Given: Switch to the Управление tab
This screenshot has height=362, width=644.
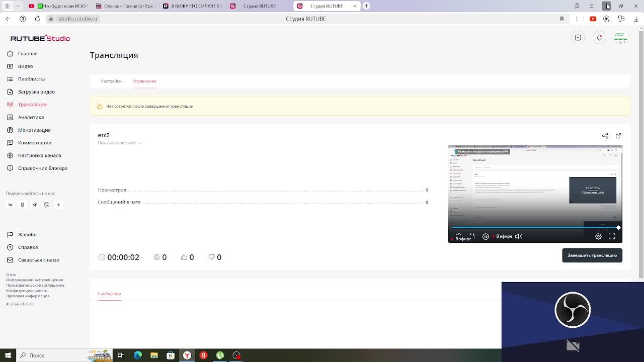Looking at the screenshot, I should (144, 81).
